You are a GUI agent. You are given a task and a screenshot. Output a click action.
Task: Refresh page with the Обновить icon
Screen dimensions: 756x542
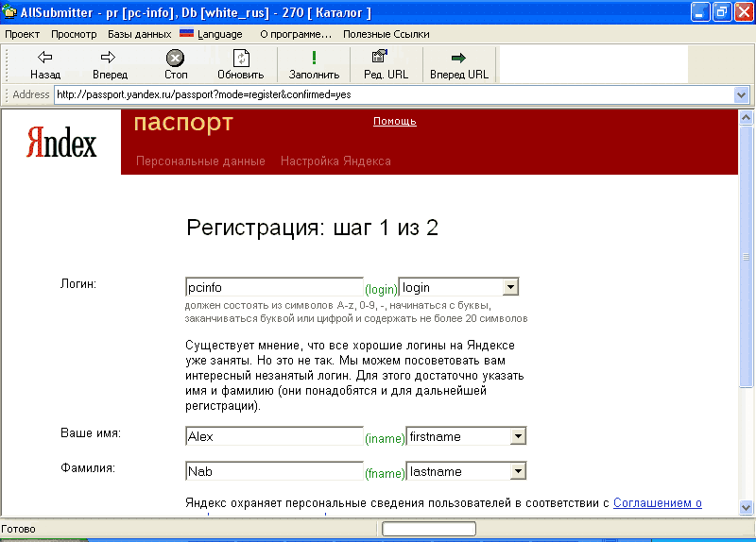241,64
